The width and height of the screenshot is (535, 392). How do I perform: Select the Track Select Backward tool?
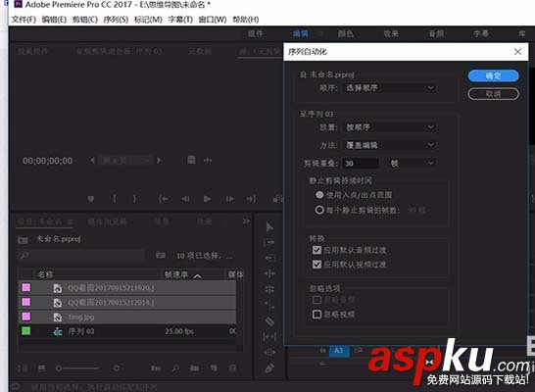point(269,258)
